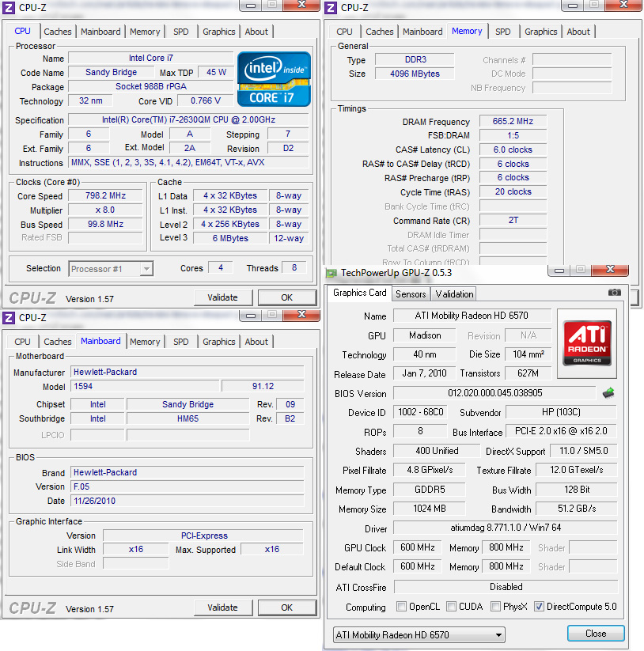Click the Core Speed value field
The height and width of the screenshot is (651, 644).
[104, 196]
